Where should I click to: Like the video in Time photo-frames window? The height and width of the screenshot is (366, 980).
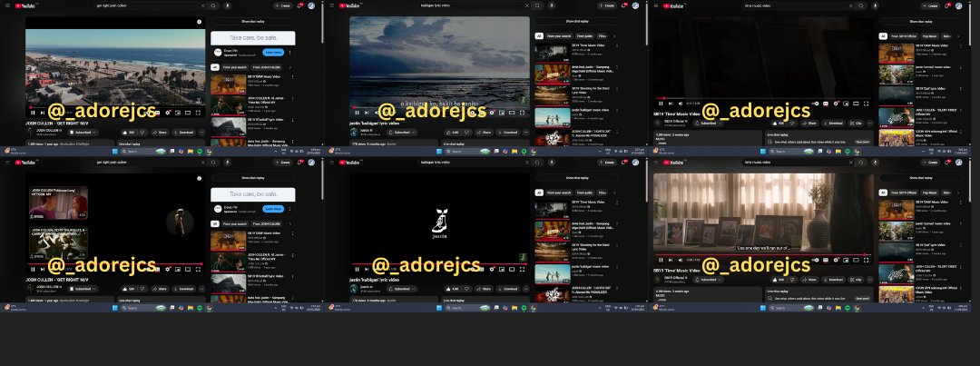(x=779, y=280)
